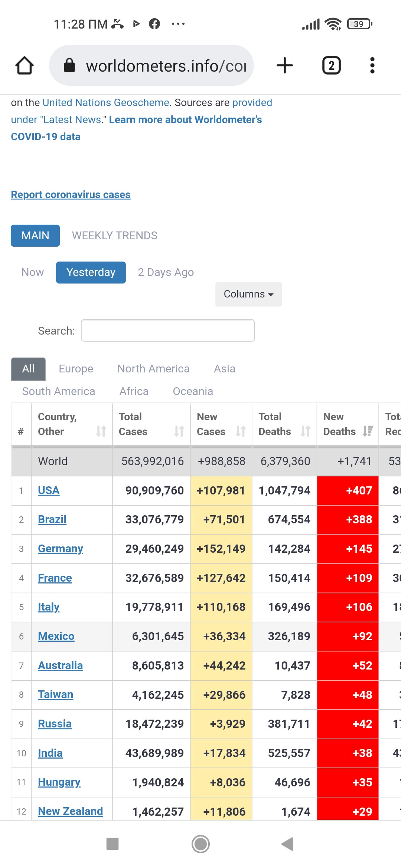Image resolution: width=401 pixels, height=868 pixels.
Task: Select World new deaths +1,741 cell
Action: pos(348,461)
